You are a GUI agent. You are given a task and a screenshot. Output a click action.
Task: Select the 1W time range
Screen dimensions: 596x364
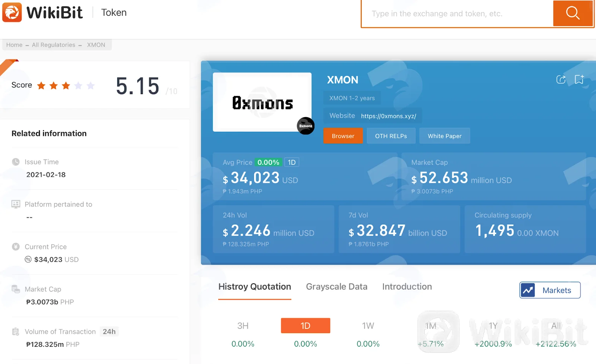368,326
